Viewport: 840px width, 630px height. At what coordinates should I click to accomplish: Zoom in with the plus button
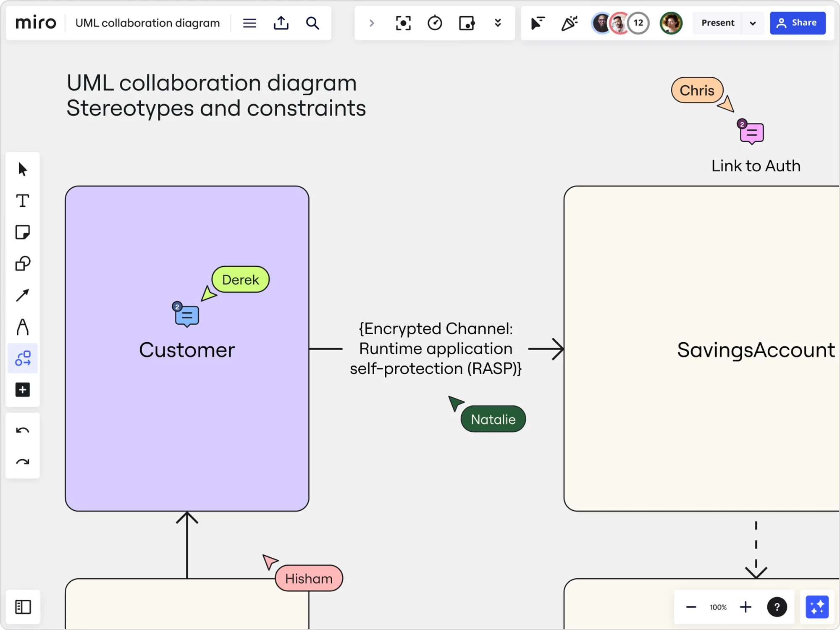745,607
